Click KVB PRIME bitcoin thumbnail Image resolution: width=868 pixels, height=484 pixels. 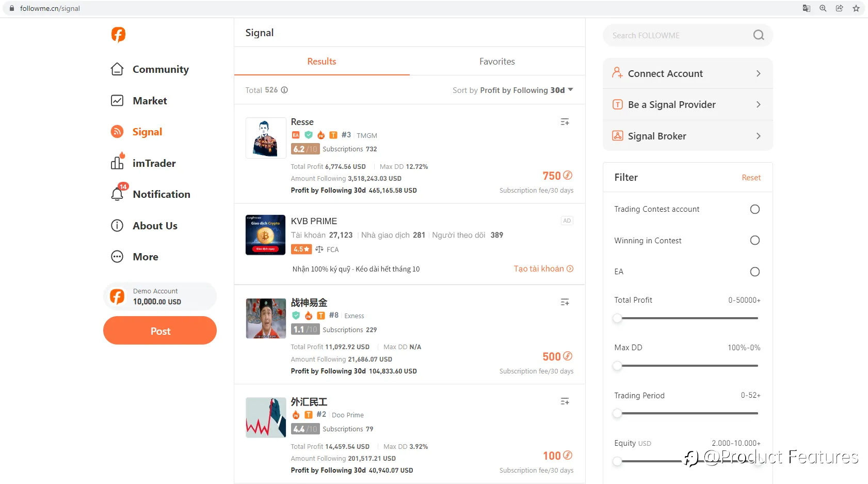265,235
